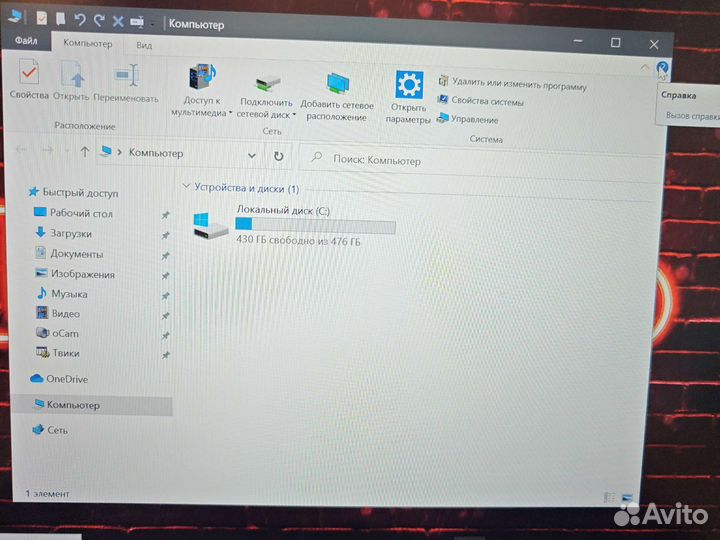Click the C: drive usage bar
Screen dimensions: 720x540
point(315,225)
